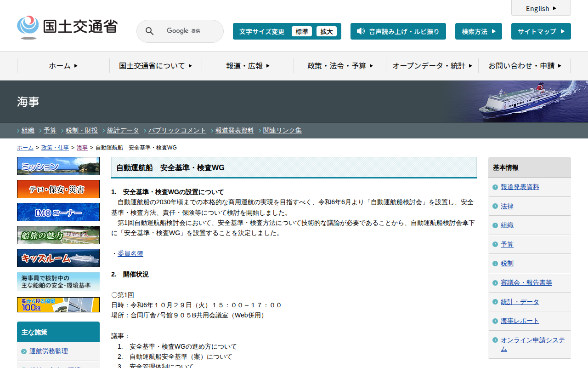The image size is (588, 368).
Task: Open the 船から見る風景100選 banner
Action: point(58,305)
